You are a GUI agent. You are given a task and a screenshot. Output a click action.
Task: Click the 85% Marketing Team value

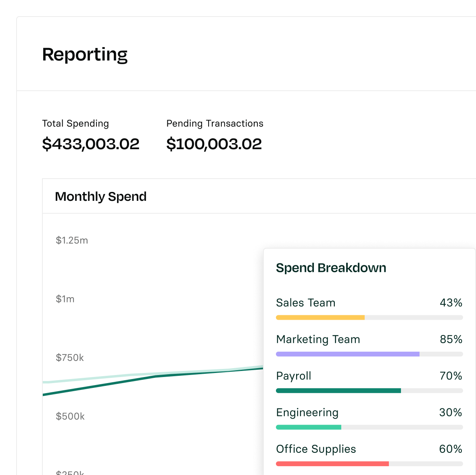(x=451, y=340)
